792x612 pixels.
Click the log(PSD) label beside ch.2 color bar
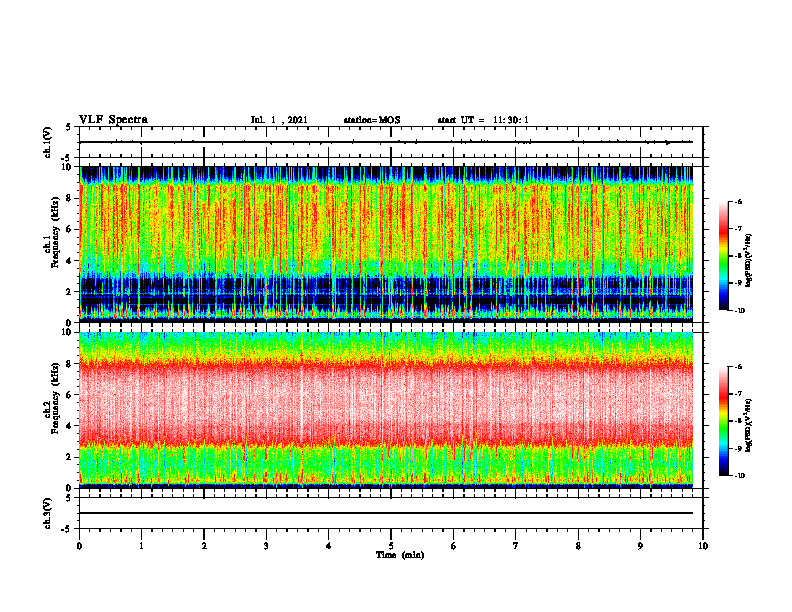(750, 425)
